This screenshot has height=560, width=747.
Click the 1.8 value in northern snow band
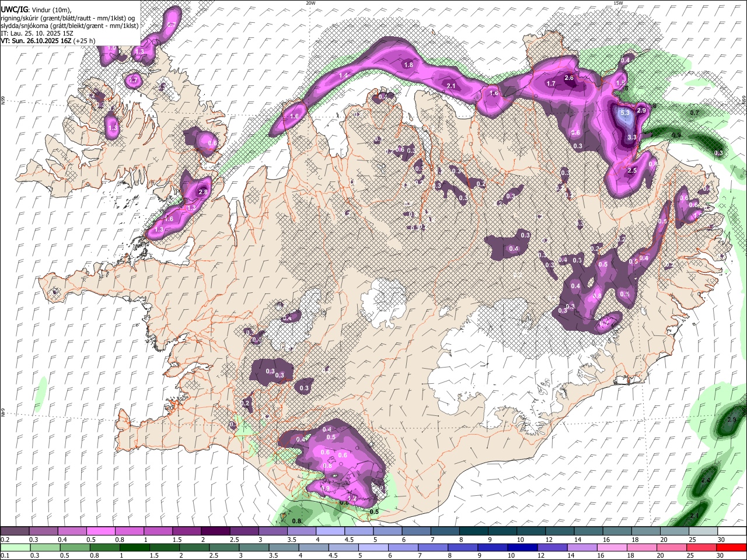409,65
